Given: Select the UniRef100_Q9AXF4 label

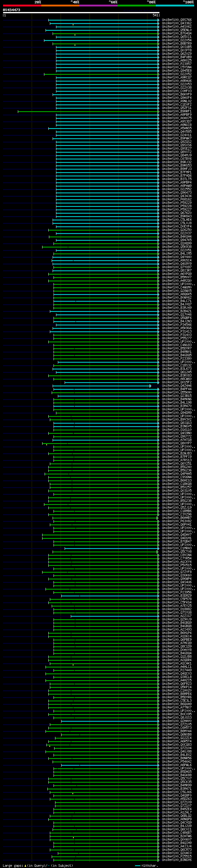Looking at the screenshot, I should coord(177,98).
